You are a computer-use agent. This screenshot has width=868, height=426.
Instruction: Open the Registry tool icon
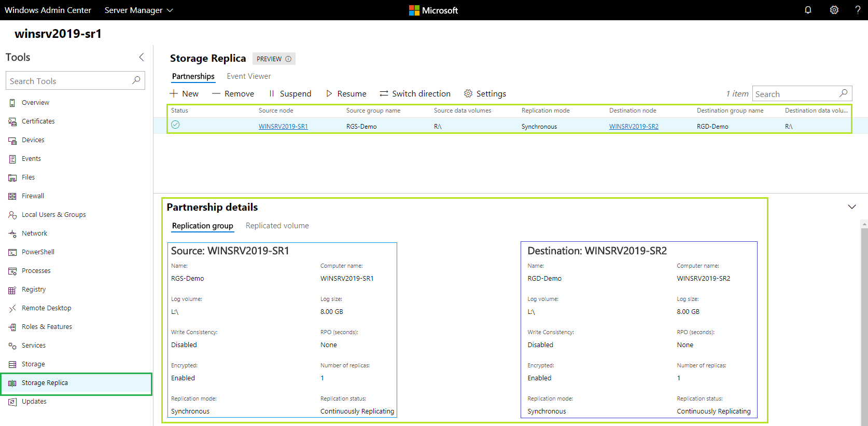coord(12,290)
